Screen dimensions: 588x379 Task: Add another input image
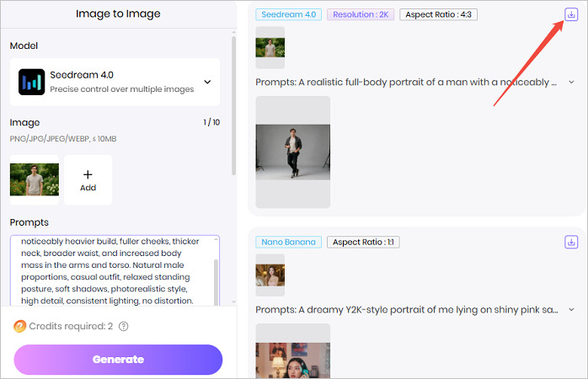point(88,180)
